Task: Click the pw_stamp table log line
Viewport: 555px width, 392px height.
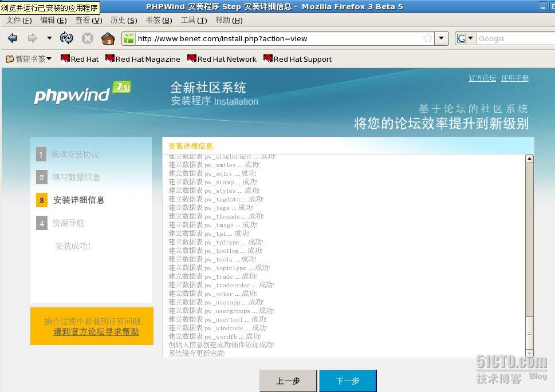Action: click(213, 182)
